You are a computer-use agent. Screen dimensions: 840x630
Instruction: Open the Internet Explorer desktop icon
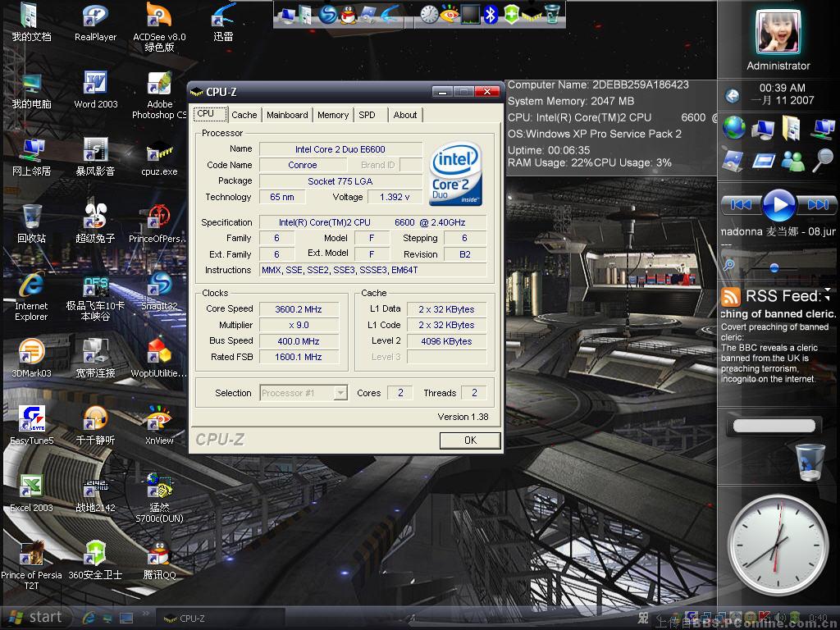[31, 296]
